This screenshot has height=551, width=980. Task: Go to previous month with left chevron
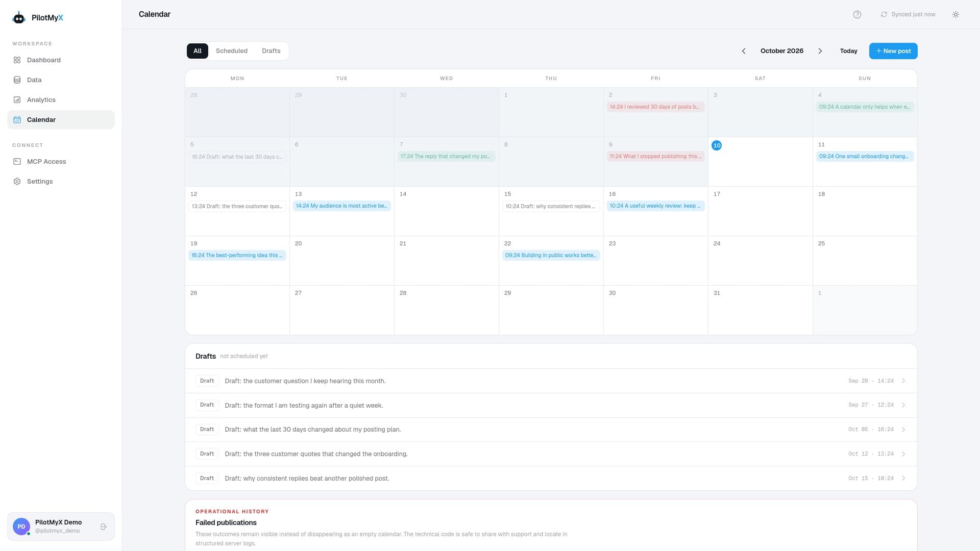click(x=744, y=51)
